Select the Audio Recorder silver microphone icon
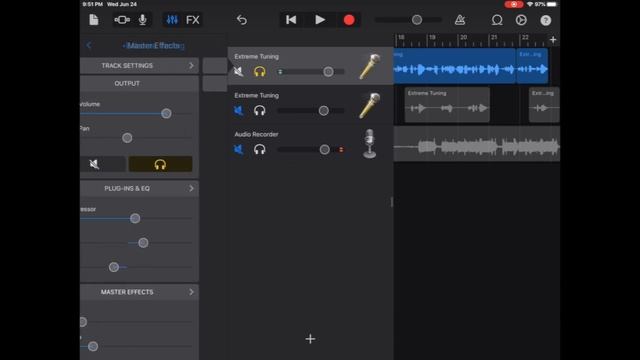640x360 pixels. (x=370, y=144)
